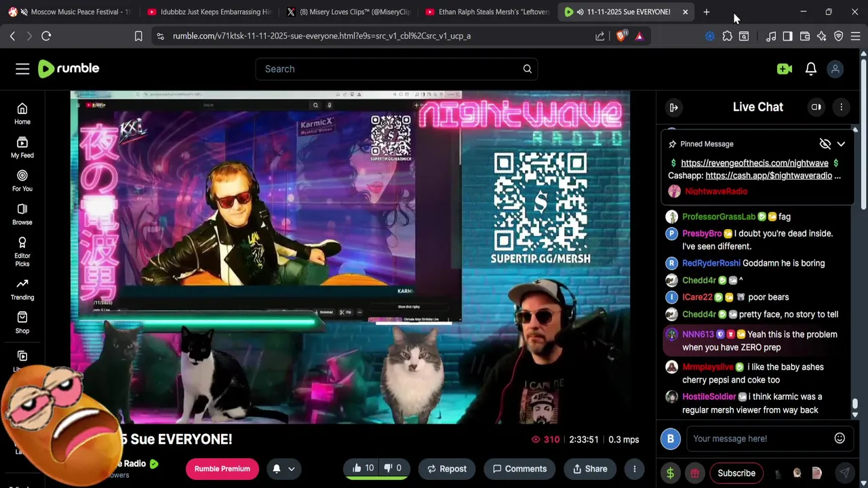The width and height of the screenshot is (868, 488).
Task: Open For You in sidebar
Action: [22, 181]
